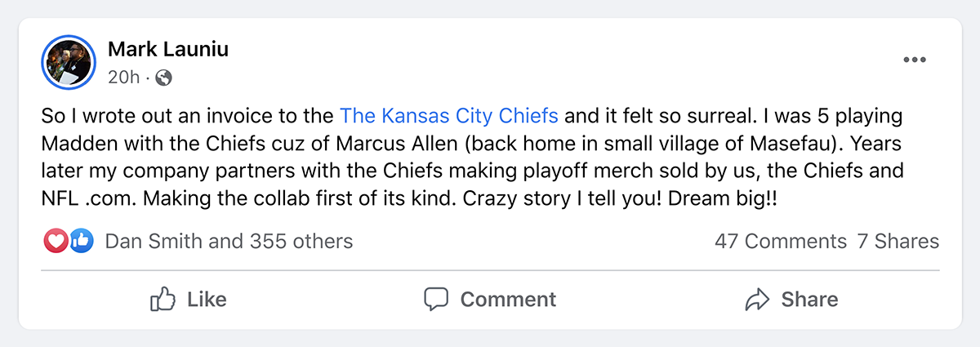Click the Comment speech bubble icon
Screen dimensions: 980x347
pos(436,300)
